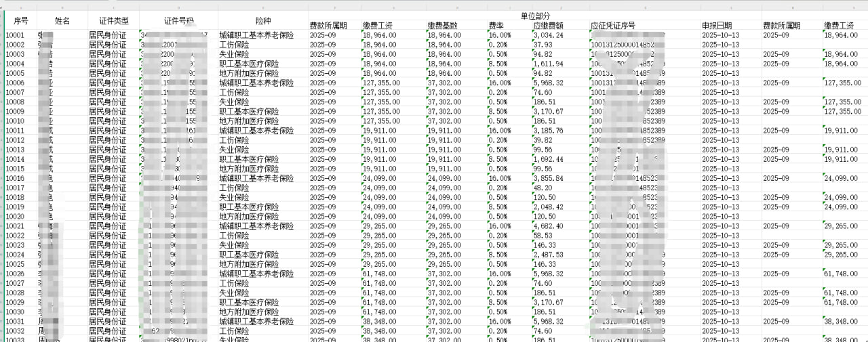This screenshot has width=868, height=342.
Task: Select the cell containing 4,682.40
Action: click(549, 226)
